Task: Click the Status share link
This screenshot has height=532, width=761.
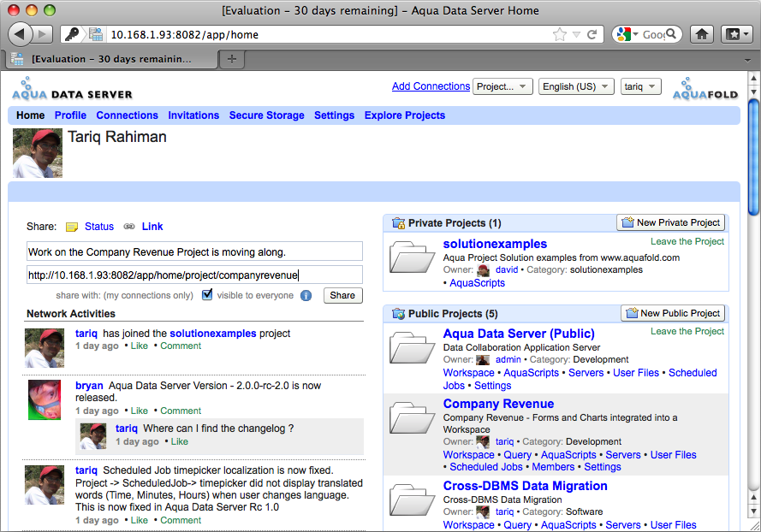Action: (99, 227)
